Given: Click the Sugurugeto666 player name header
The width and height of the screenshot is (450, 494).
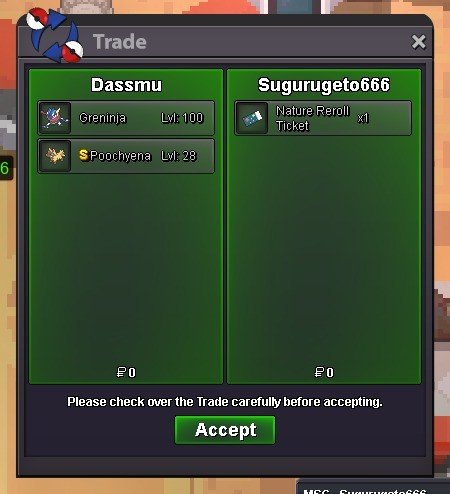Looking at the screenshot, I should (x=324, y=85).
